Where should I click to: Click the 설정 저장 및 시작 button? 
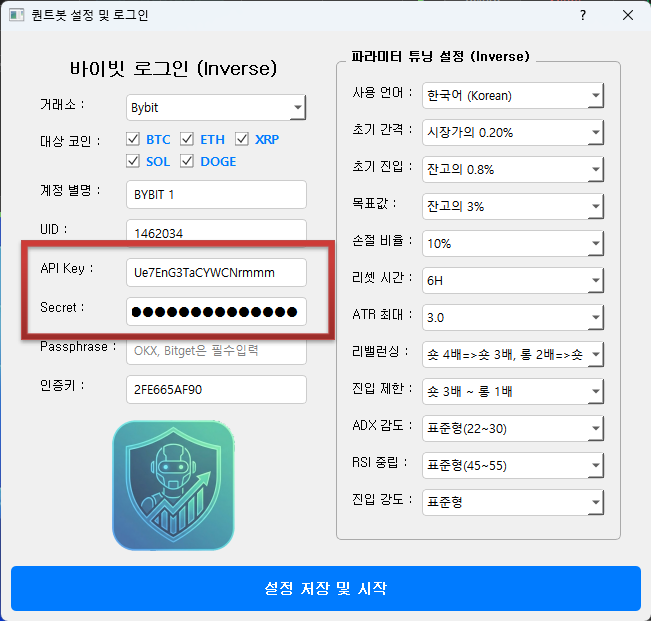325,588
